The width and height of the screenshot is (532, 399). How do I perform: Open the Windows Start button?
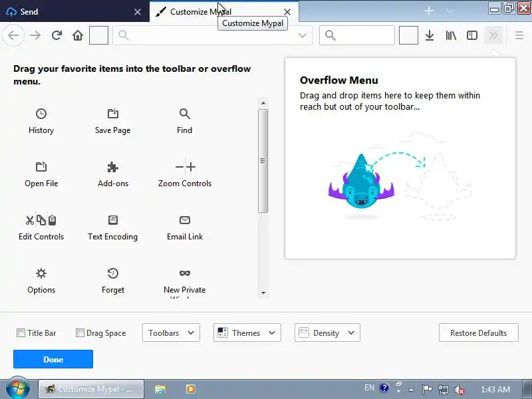(x=18, y=388)
